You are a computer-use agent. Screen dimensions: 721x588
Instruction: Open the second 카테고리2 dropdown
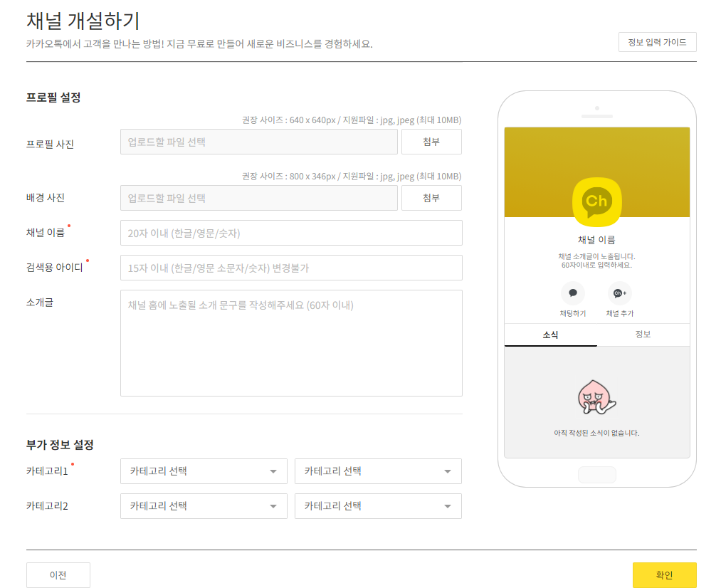[x=378, y=505]
